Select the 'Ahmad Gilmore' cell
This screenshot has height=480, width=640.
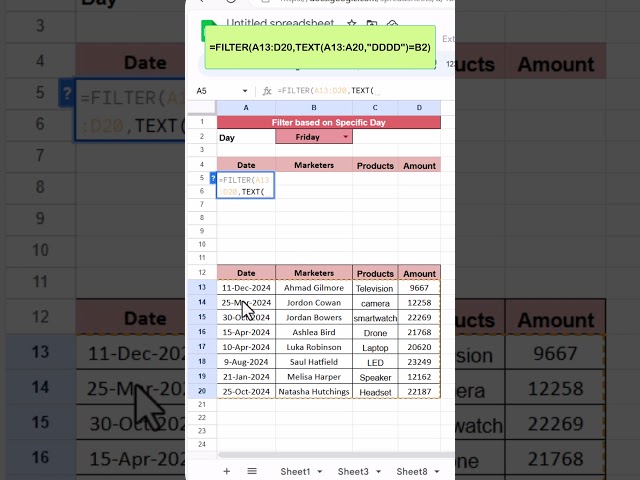[314, 288]
